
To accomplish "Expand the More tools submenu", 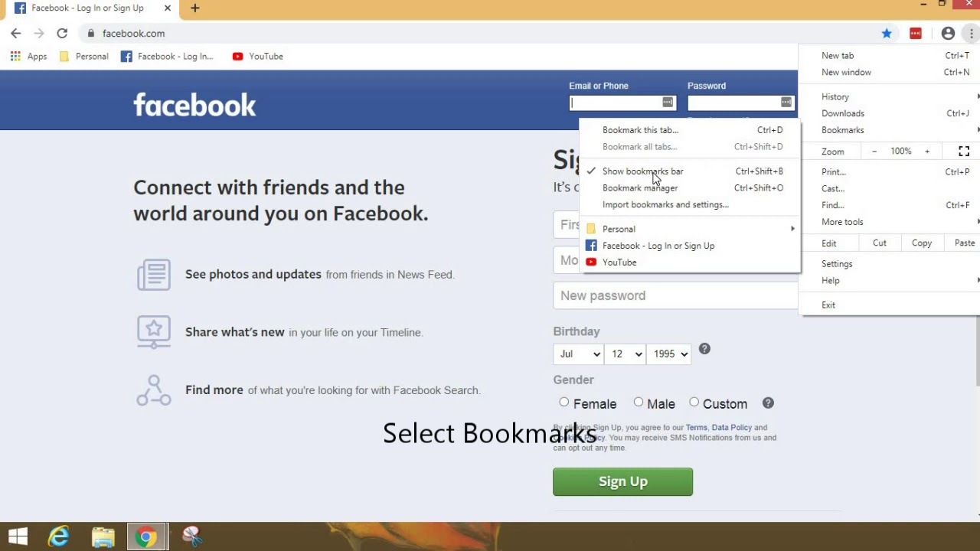I will pos(890,222).
